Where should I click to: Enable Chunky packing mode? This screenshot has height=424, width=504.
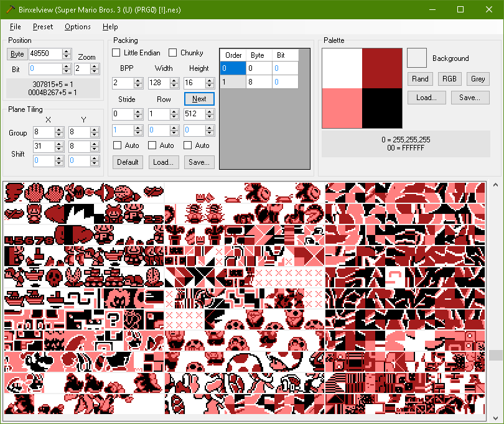[172, 53]
